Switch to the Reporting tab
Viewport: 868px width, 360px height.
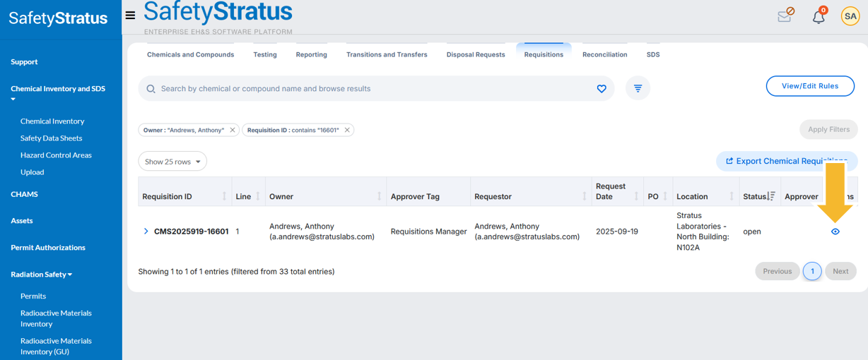[x=311, y=54]
